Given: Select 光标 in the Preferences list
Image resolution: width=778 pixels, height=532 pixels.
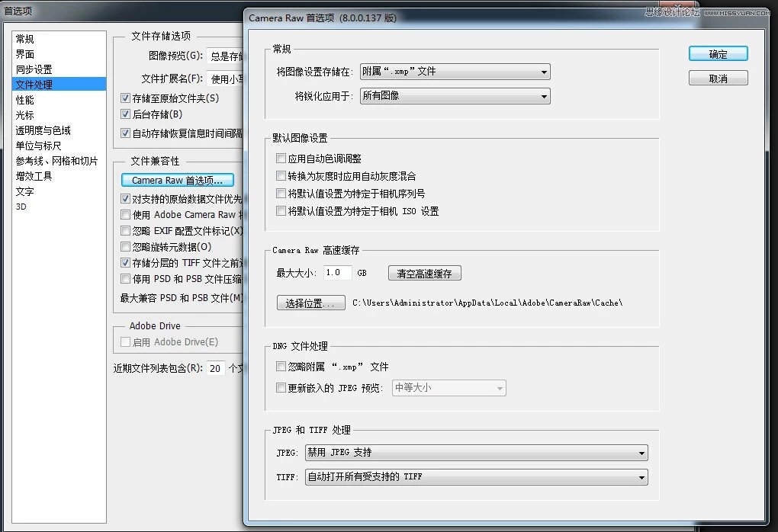Looking at the screenshot, I should tap(59, 115).
